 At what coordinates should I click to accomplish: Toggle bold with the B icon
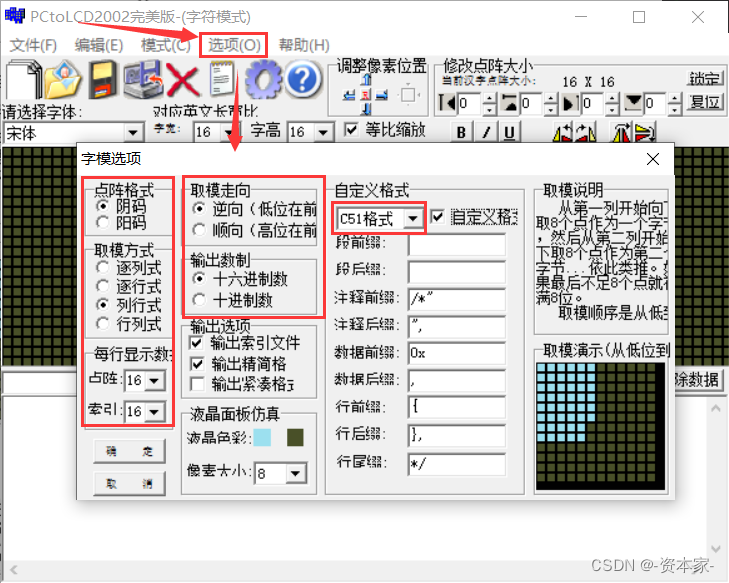tap(461, 132)
